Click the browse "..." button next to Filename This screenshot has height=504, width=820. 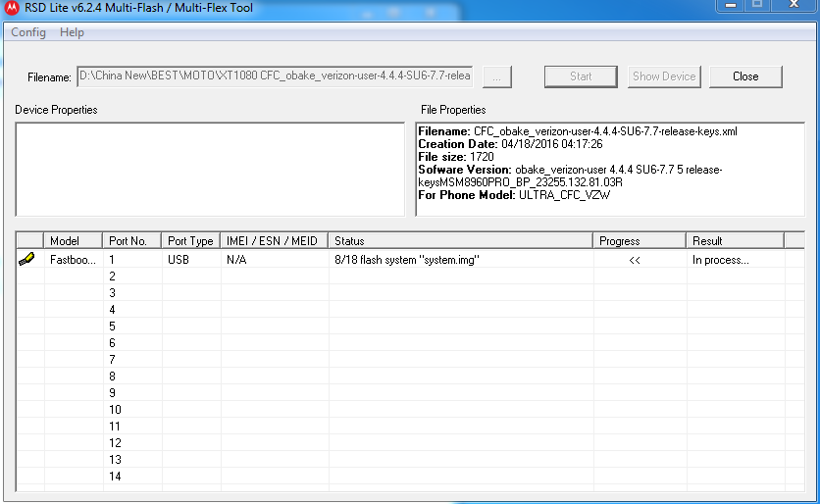point(497,76)
